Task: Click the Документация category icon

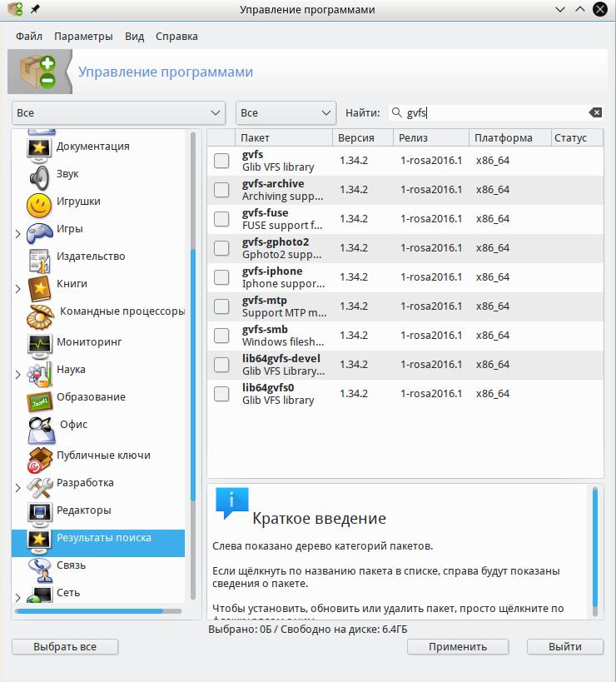Action: (39, 149)
